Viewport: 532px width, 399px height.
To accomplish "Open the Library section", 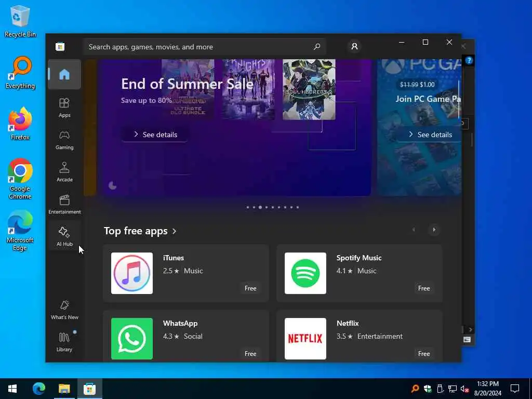I will (64, 342).
